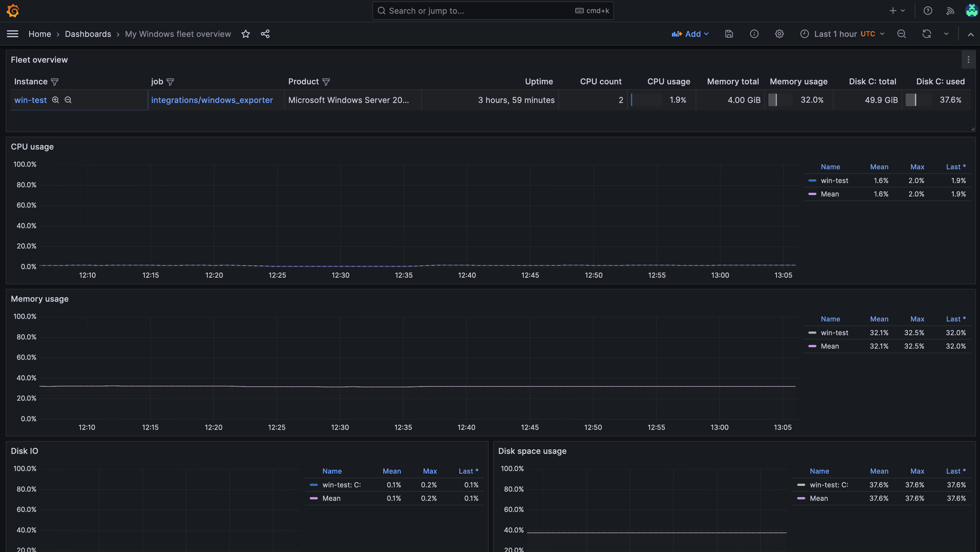Navigate to Dashboards in the breadcrumb
This screenshot has height=552, width=980.
(x=88, y=34)
